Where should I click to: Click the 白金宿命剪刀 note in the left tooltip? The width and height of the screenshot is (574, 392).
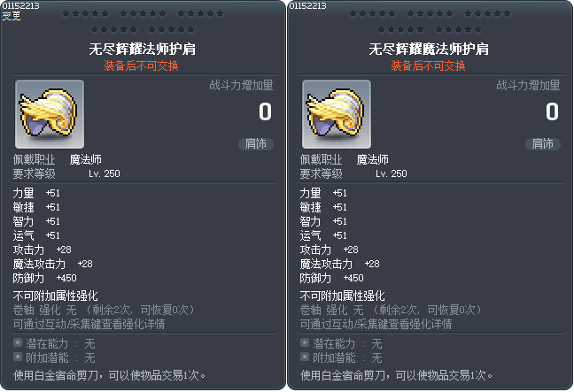pos(142,375)
